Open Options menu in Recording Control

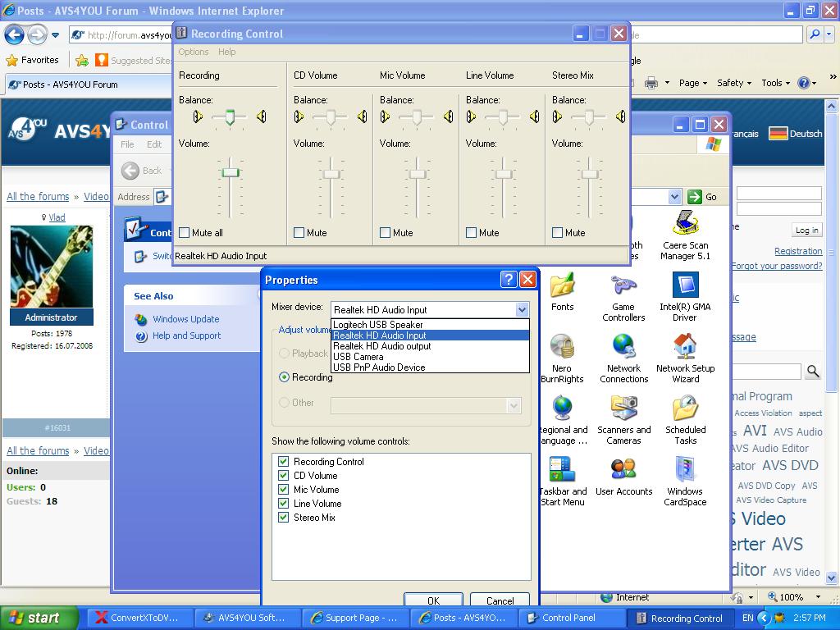[194, 52]
